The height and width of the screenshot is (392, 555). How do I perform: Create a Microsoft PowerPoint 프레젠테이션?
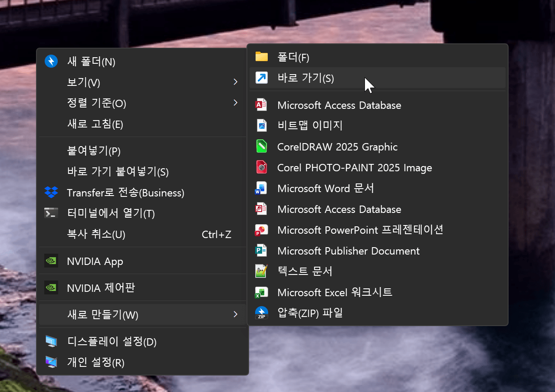[378, 230]
